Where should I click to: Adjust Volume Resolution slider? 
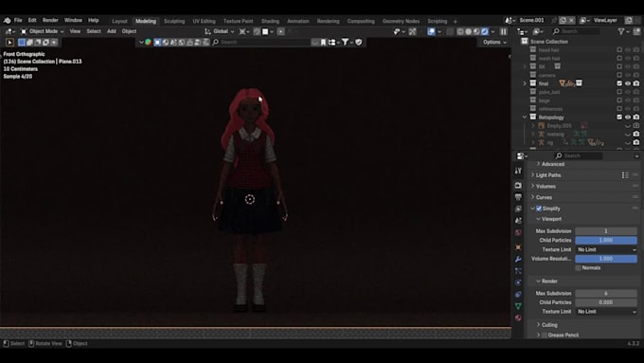click(606, 259)
